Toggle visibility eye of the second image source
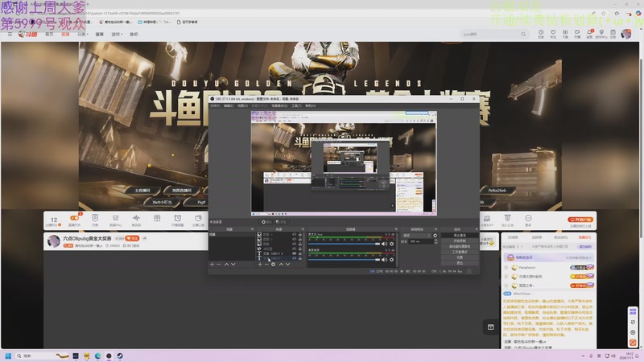This screenshot has height=362, width=644. point(294,239)
